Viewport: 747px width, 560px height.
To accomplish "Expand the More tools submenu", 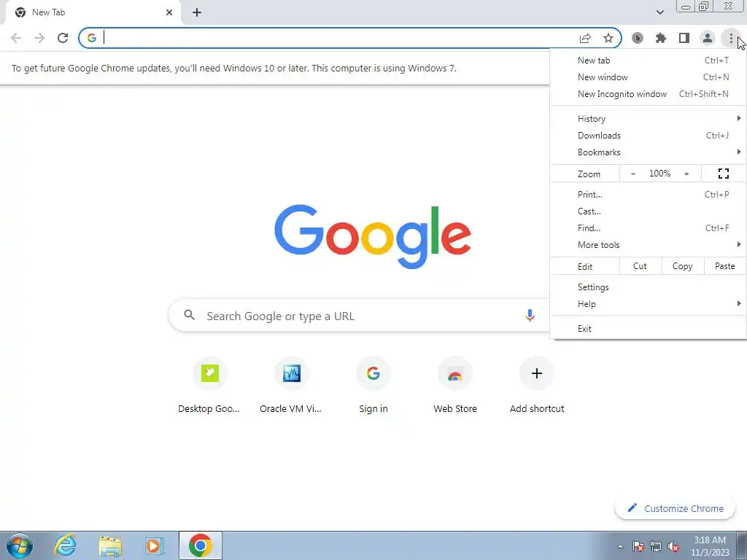I will [x=649, y=245].
